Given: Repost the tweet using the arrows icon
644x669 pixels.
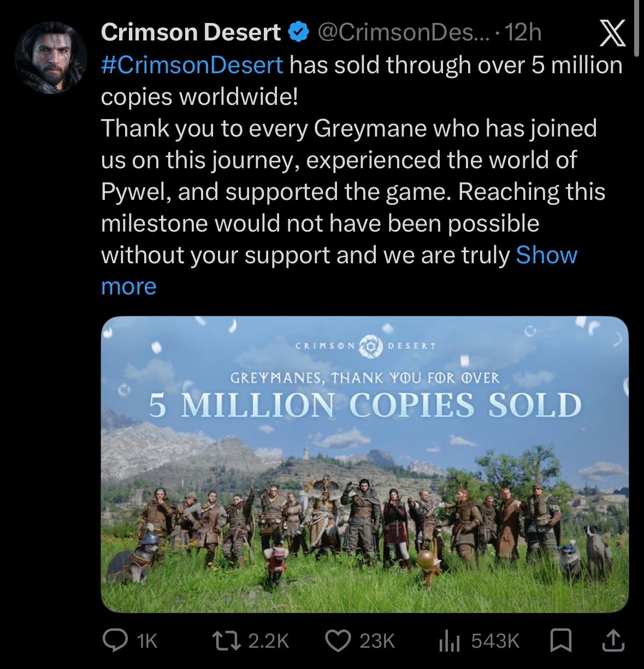Looking at the screenshot, I should click(227, 641).
